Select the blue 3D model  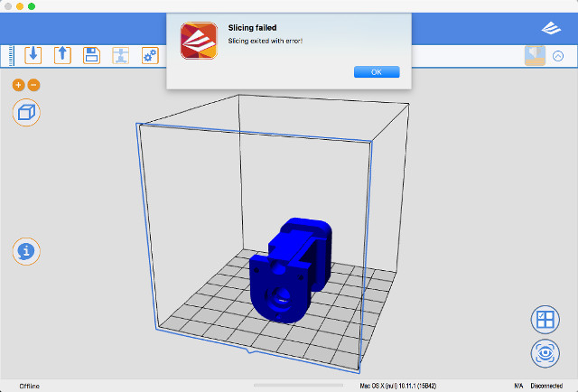290,271
